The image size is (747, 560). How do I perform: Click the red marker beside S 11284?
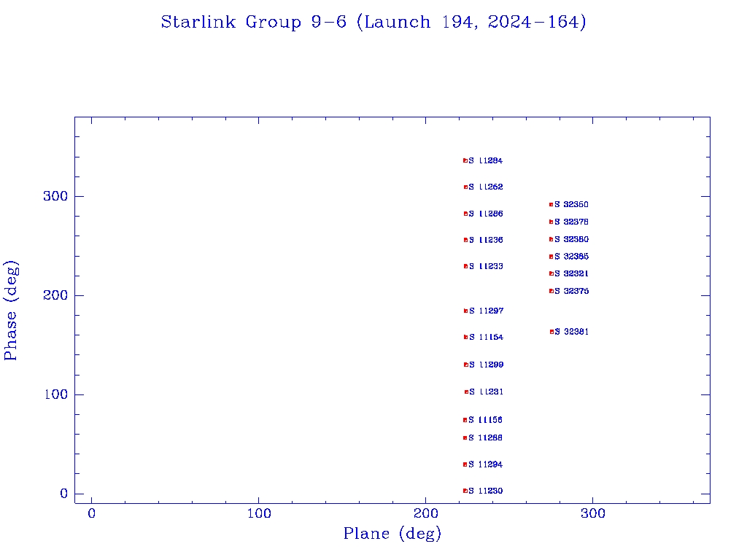point(465,160)
